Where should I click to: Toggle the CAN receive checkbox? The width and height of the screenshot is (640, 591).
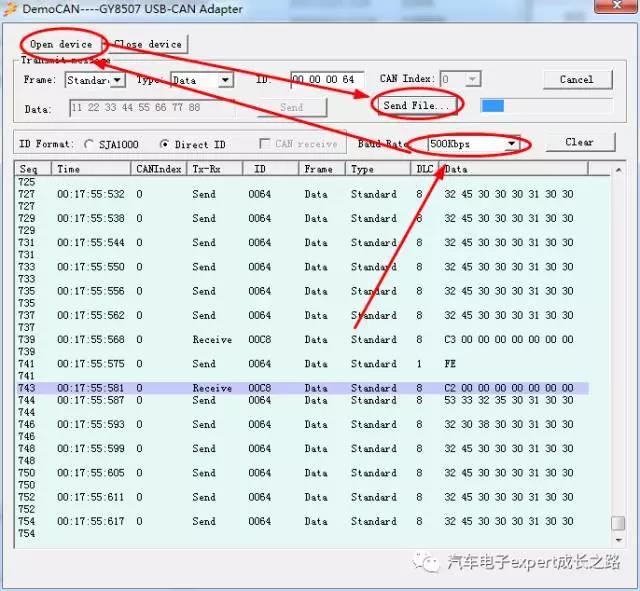pos(265,144)
